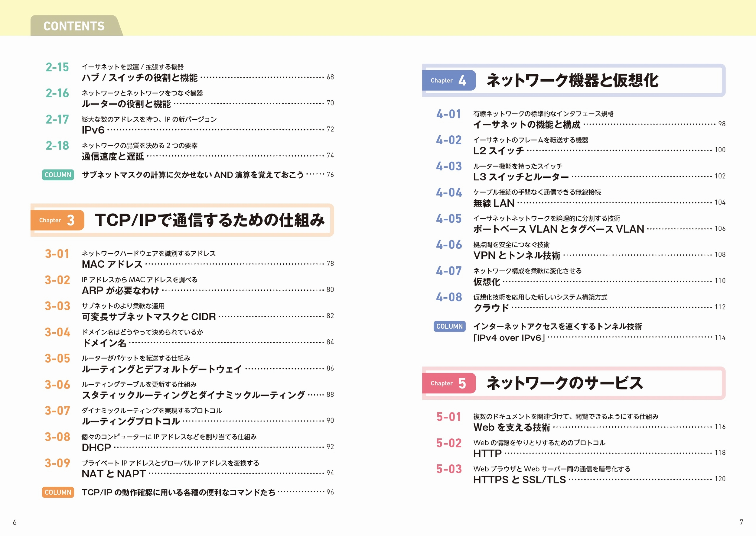Select 3-06 スタティックルーティングとダイナミックルーティング
756x536 pixels.
pyautogui.click(x=190, y=390)
